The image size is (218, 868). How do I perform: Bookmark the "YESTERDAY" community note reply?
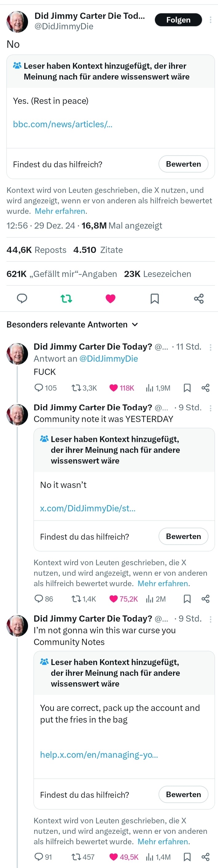click(187, 599)
